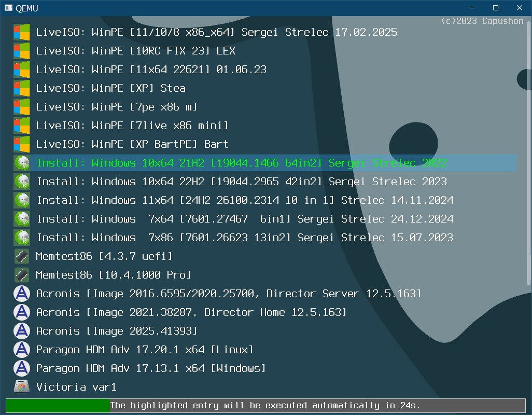
Task: Choose Install Windows 11x64 24H2 26100.2314 entry
Action: click(245, 200)
